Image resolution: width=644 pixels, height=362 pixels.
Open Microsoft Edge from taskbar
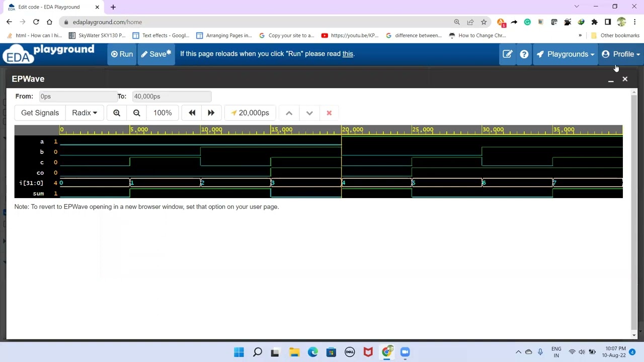[x=313, y=352]
